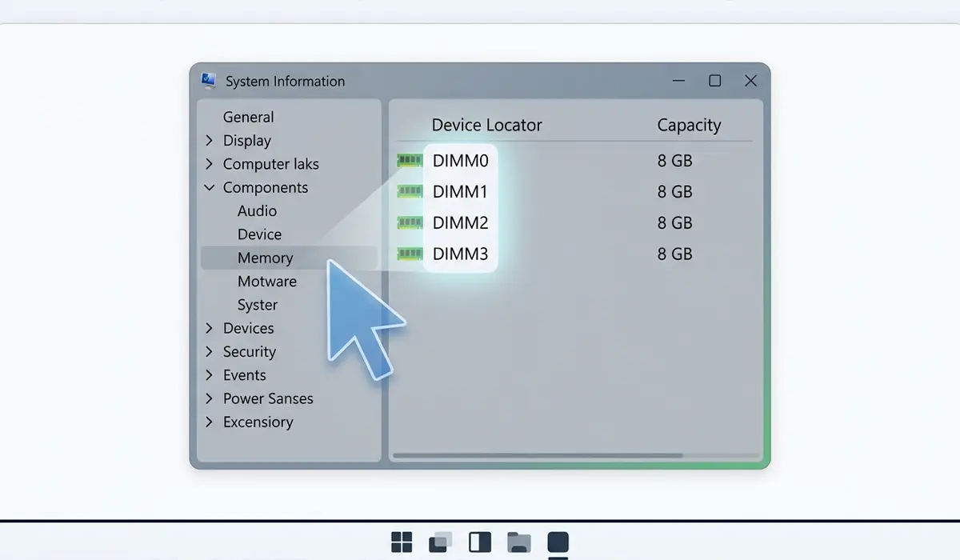Click the memory stick icon beside DIMM2
This screenshot has height=560, width=960.
[410, 222]
